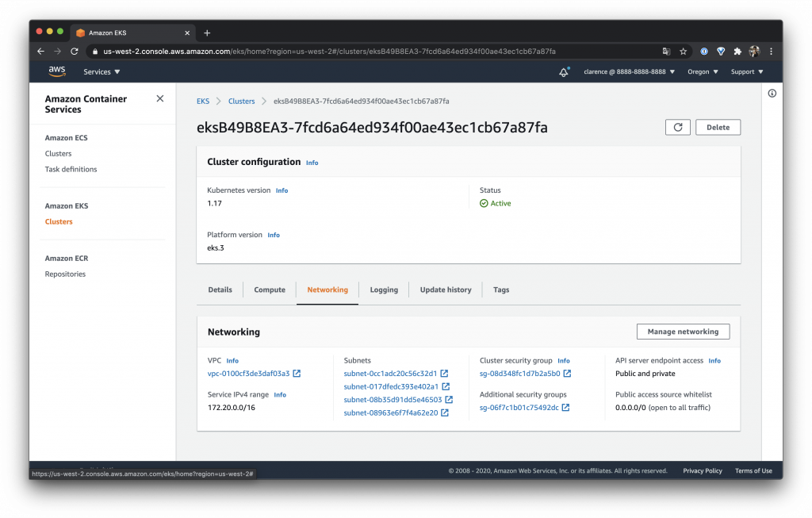Click the AWS logo home icon
This screenshot has width=812, height=518.
pyautogui.click(x=57, y=71)
